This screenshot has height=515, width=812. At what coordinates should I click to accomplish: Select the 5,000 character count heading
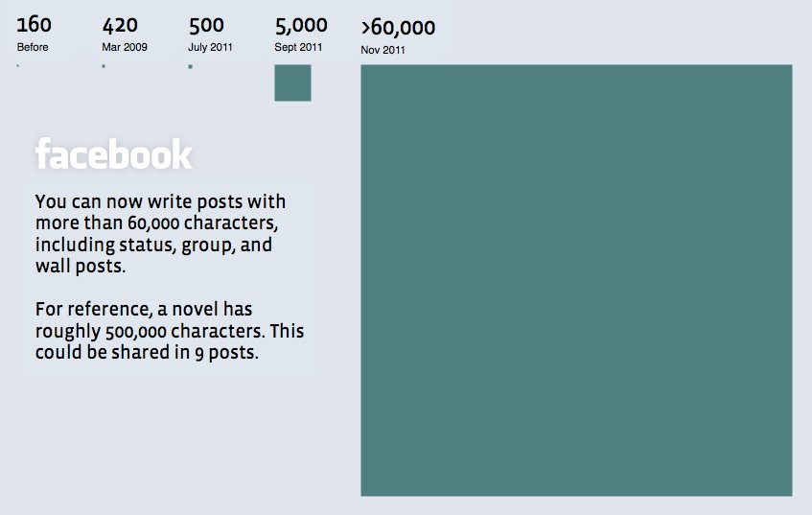[301, 25]
